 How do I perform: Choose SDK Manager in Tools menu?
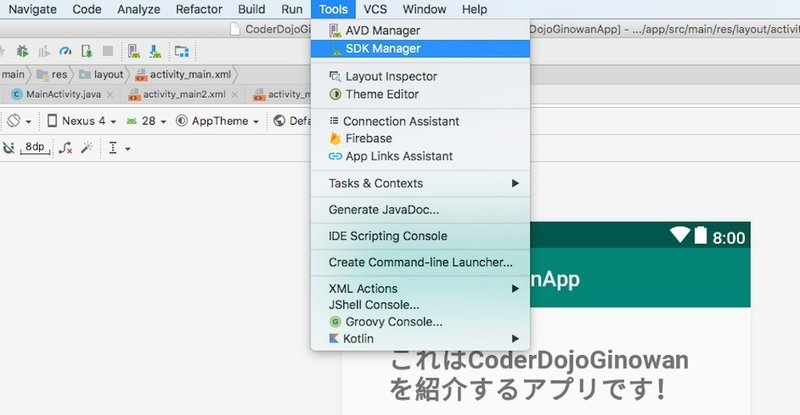pos(420,48)
